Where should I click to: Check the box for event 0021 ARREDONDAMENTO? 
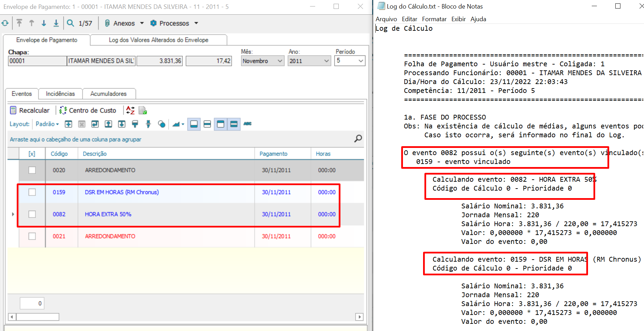(x=32, y=236)
